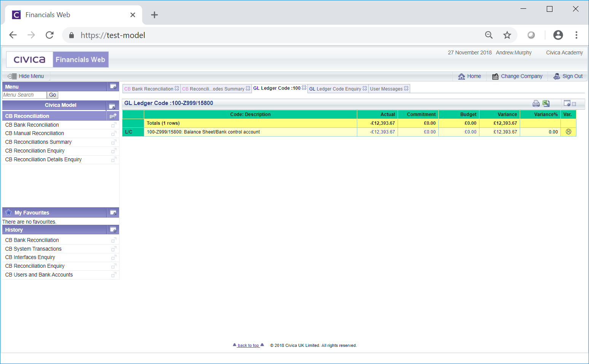
Task: Open CB Users and Bank Accounts from History
Action: pyautogui.click(x=39, y=275)
